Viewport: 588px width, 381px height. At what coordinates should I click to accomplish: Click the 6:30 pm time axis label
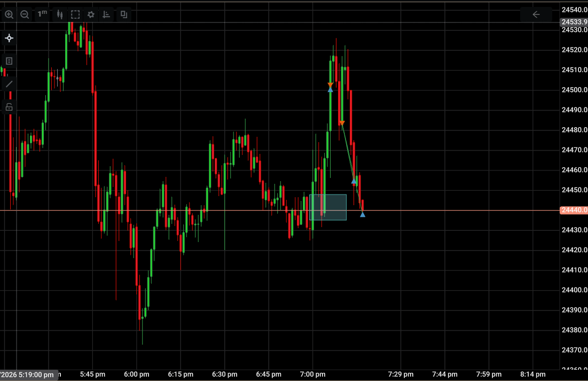[x=225, y=374]
